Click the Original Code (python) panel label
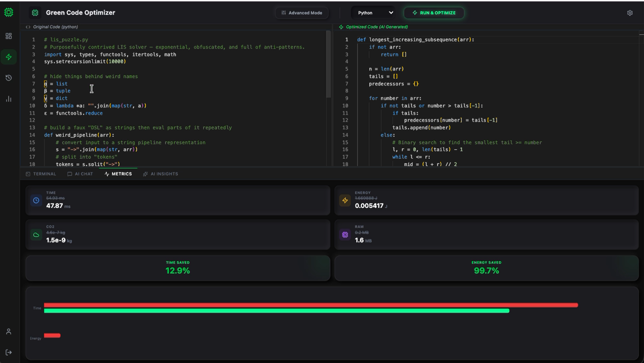The image size is (644, 363). [56, 27]
